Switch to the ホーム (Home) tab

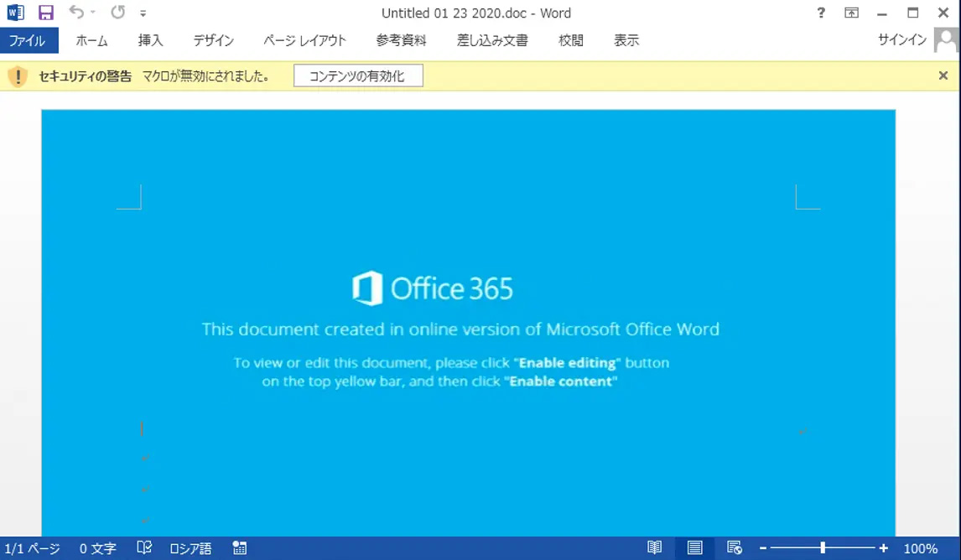pyautogui.click(x=92, y=40)
